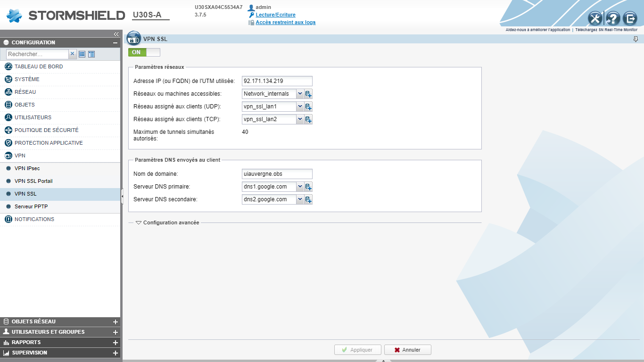Click the Appliquer button
The width and height of the screenshot is (644, 362).
tap(358, 350)
